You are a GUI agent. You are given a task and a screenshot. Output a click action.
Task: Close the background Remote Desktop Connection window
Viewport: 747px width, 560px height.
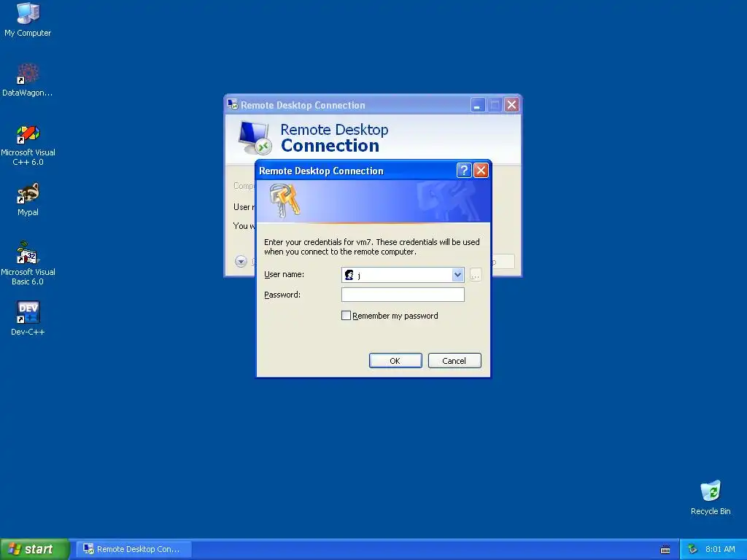point(511,105)
